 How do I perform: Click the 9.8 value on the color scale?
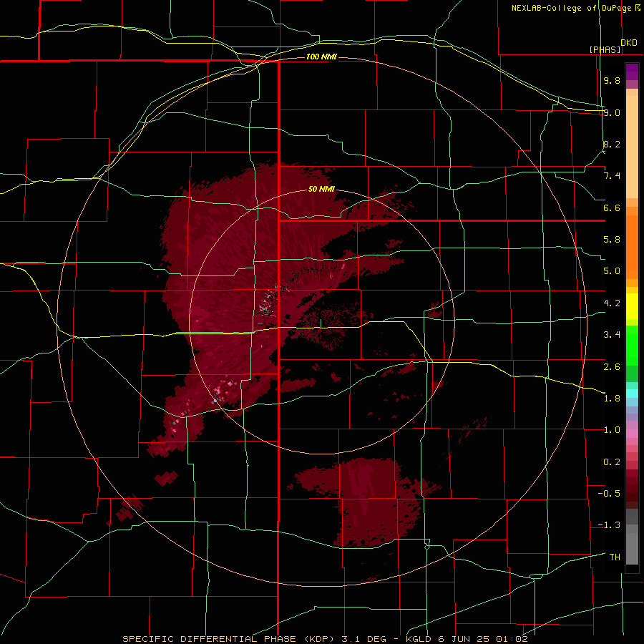[x=612, y=80]
